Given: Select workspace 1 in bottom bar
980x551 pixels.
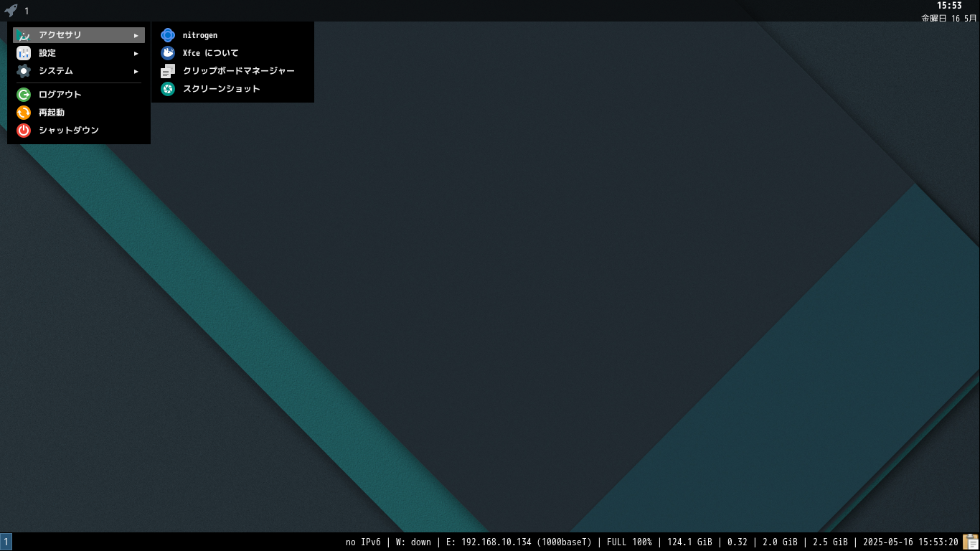Looking at the screenshot, I should coord(6,542).
